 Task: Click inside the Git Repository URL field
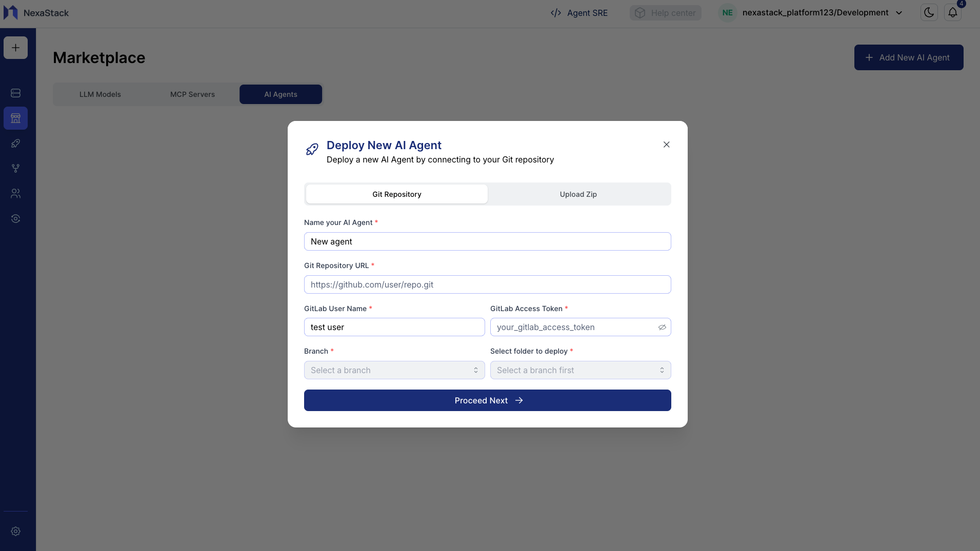(487, 284)
